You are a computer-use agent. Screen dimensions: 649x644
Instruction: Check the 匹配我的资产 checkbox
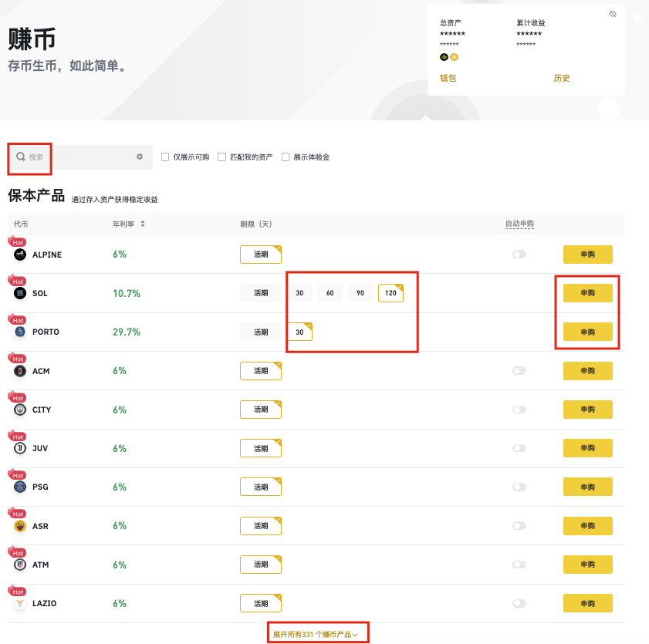(x=221, y=157)
